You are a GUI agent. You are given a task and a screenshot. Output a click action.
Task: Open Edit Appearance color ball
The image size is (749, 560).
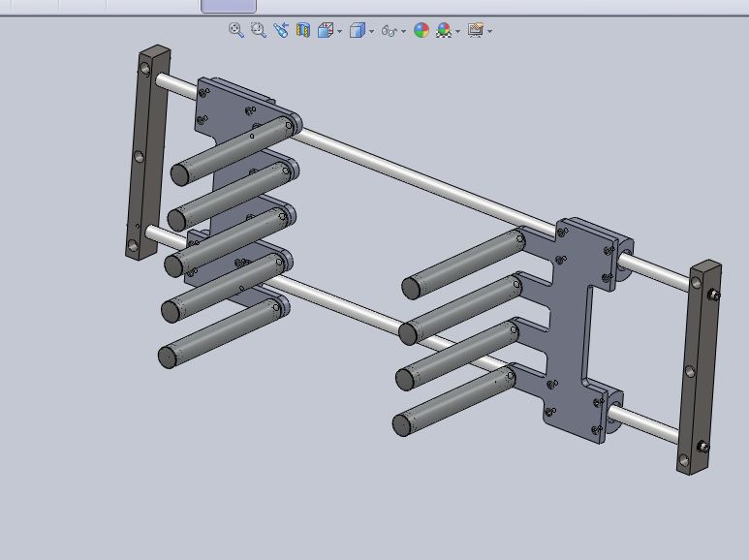[x=421, y=31]
